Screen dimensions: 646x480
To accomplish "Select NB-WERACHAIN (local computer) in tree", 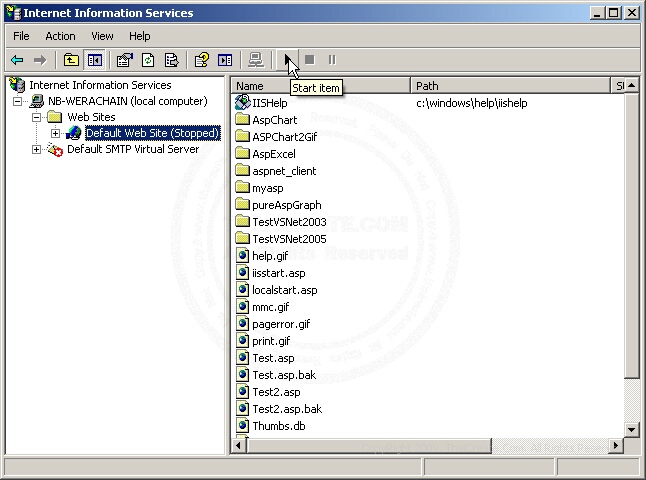I will (x=128, y=101).
